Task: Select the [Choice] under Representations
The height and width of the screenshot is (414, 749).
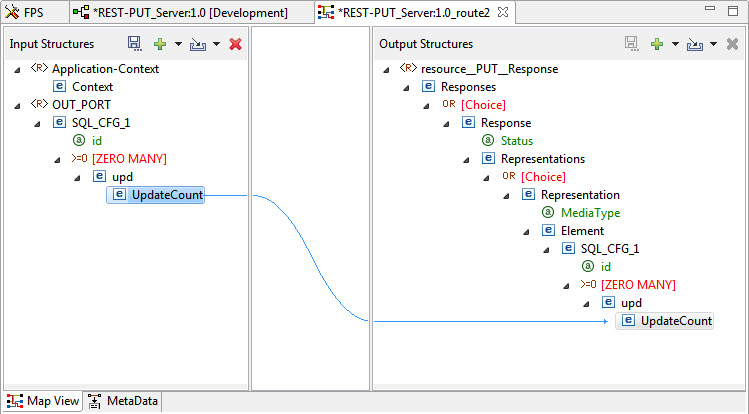Action: (x=543, y=177)
